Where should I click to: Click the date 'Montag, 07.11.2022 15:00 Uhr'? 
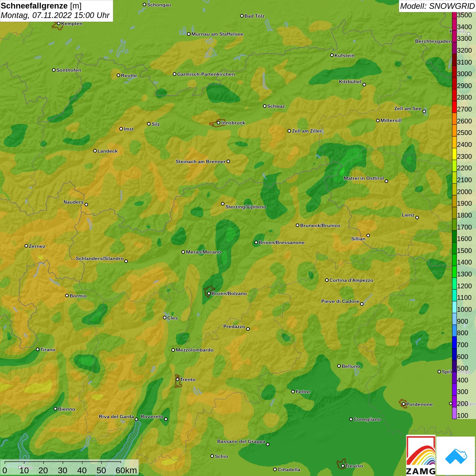coord(55,16)
